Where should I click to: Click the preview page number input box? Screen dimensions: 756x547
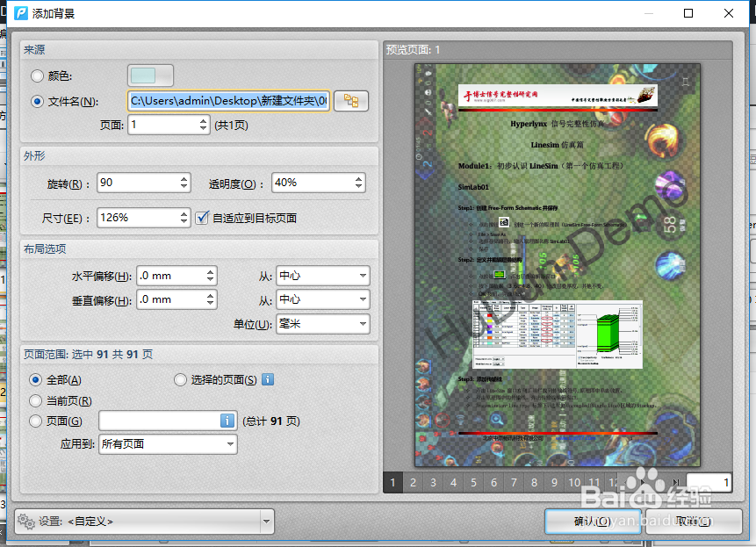click(709, 482)
